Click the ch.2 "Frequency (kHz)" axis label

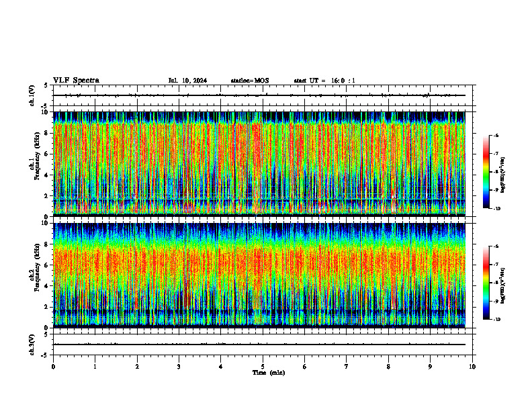pyautogui.click(x=37, y=267)
